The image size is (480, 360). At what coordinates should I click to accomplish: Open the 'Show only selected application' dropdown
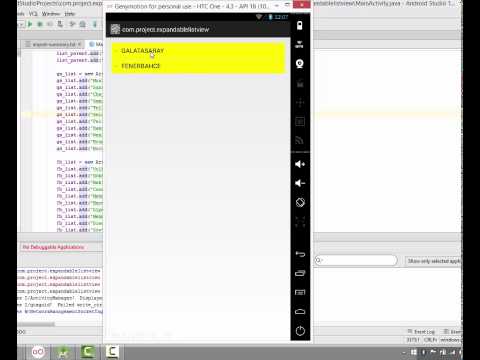tap(433, 261)
